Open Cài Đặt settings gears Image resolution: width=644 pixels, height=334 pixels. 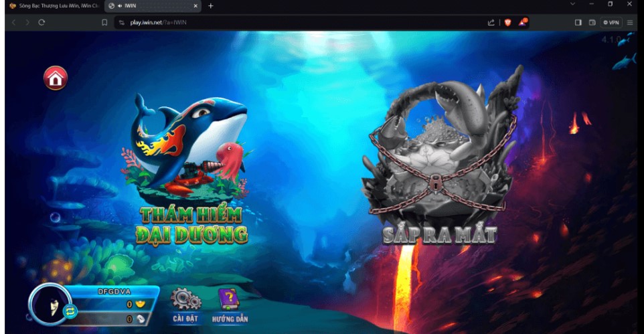point(185,301)
